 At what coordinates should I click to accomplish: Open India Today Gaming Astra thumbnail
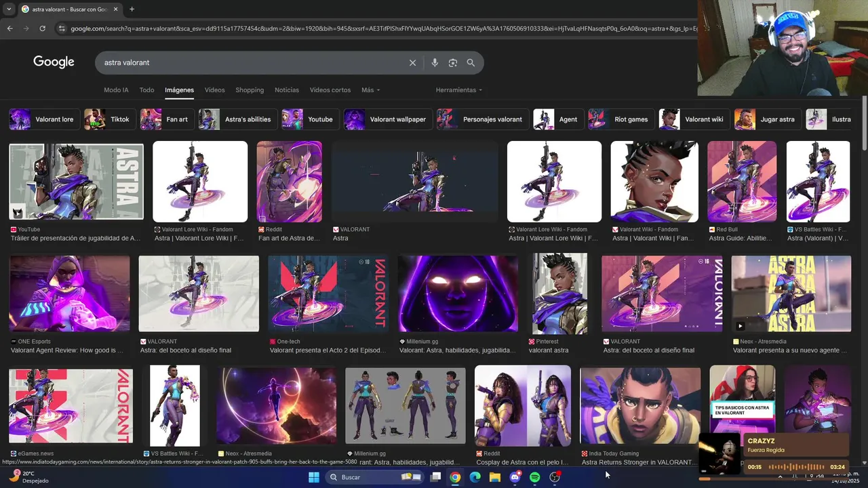(x=640, y=406)
